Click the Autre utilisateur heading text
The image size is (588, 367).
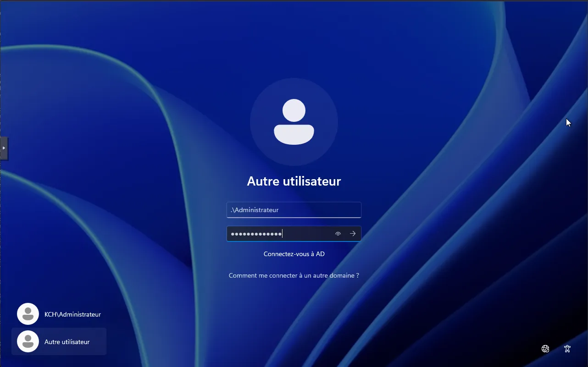coord(294,181)
